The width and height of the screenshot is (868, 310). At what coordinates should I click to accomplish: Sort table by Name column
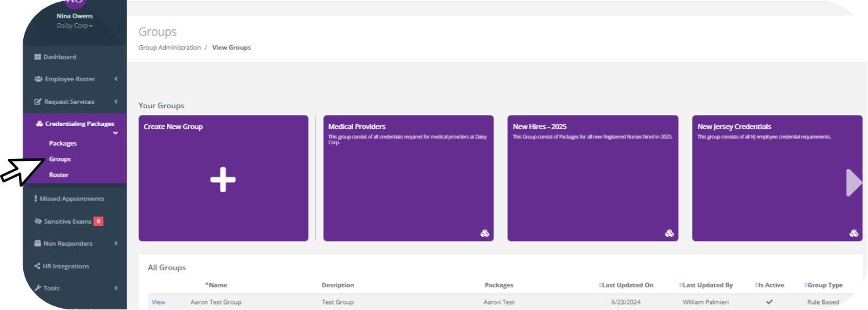pos(215,285)
